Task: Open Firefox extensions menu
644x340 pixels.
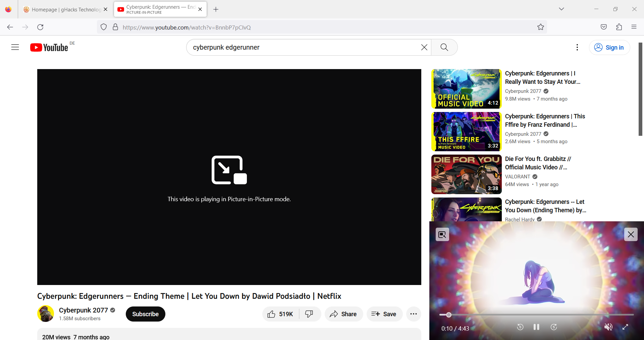Action: tap(619, 27)
